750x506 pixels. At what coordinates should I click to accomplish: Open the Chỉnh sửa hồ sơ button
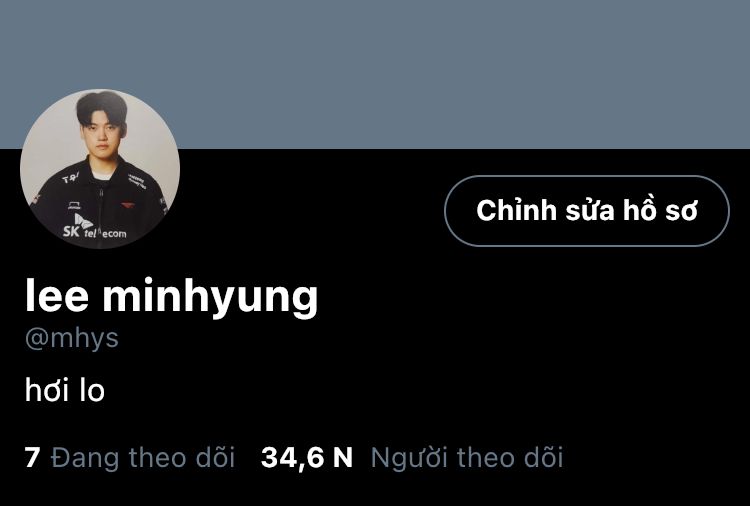[x=587, y=211]
